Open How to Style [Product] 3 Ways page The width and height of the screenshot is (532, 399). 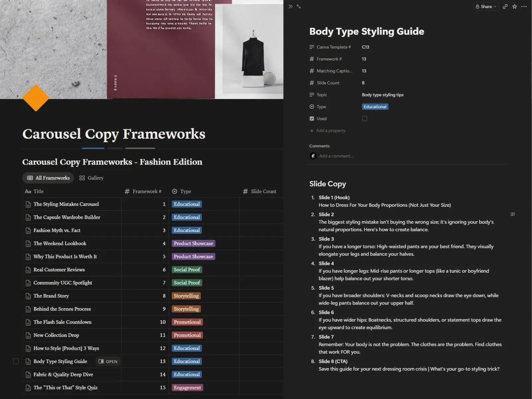(66, 348)
